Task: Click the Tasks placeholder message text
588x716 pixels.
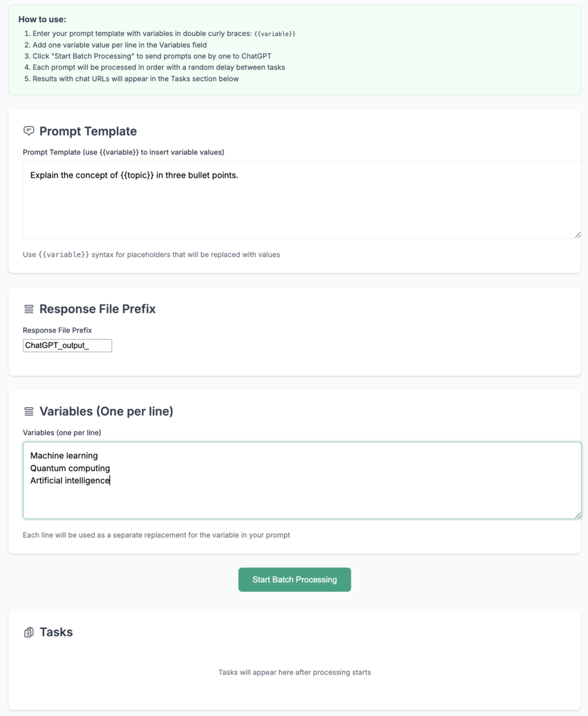Action: [x=294, y=672]
